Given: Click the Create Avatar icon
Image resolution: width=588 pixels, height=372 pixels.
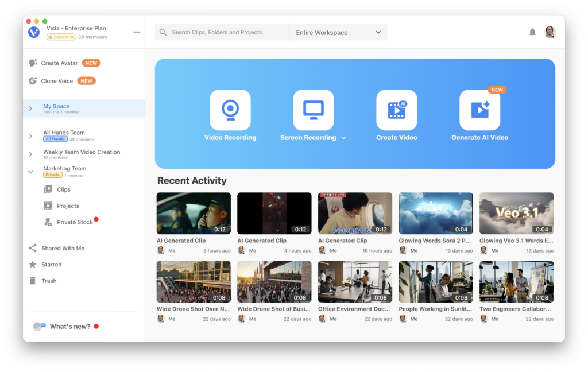Looking at the screenshot, I should (33, 63).
